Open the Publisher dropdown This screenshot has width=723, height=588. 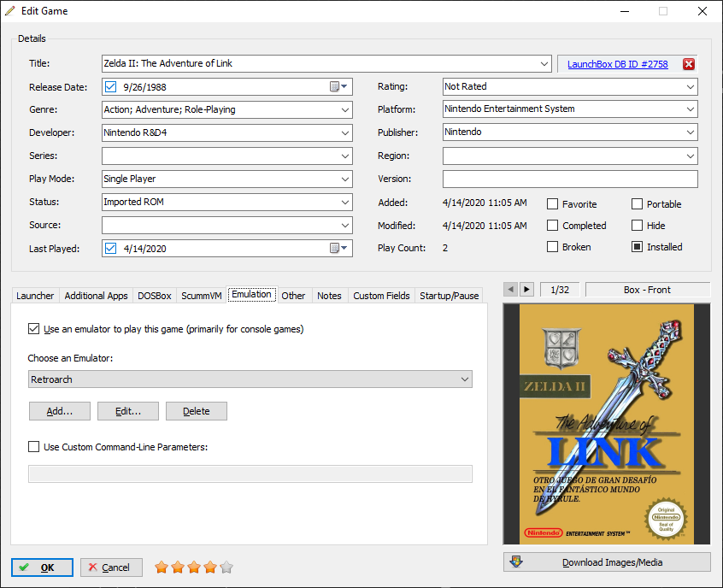click(x=691, y=132)
